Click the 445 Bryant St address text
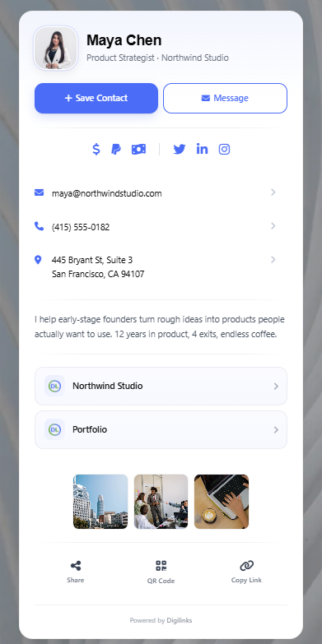This screenshot has height=644, width=322. [98, 267]
